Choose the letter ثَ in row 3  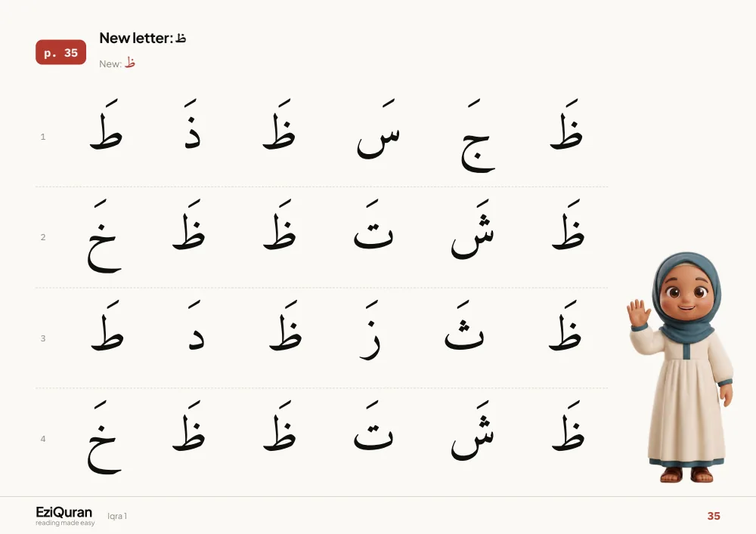(x=464, y=325)
